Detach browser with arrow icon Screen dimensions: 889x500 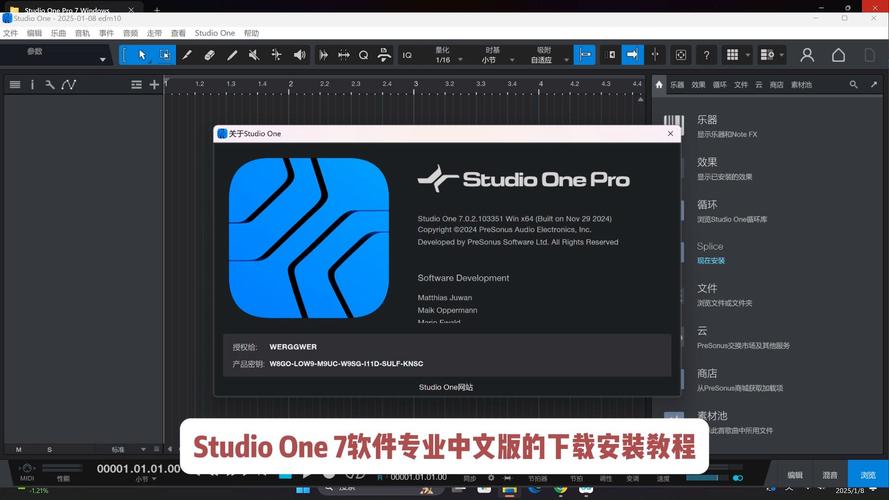[x=874, y=84]
